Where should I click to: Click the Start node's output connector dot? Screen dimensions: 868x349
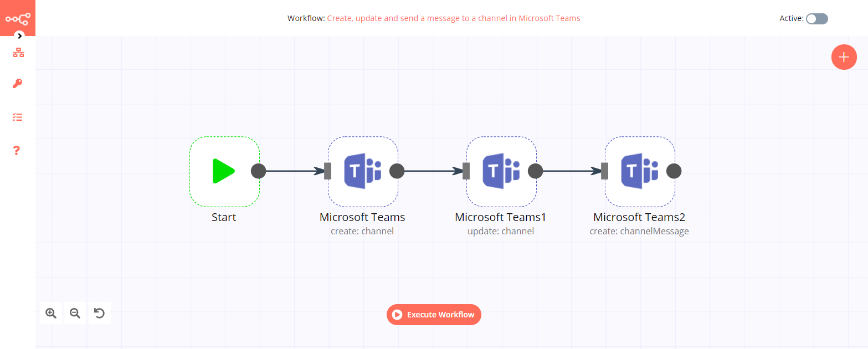click(x=258, y=171)
